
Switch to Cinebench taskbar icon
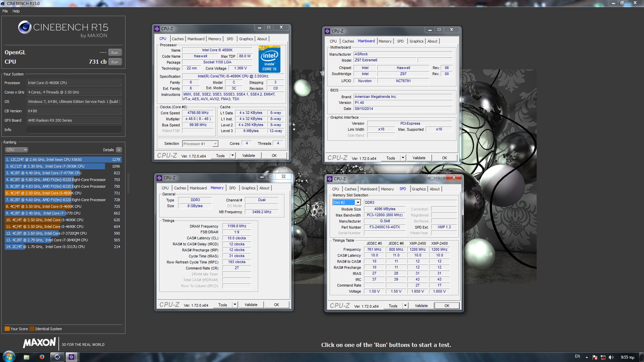pos(57,357)
